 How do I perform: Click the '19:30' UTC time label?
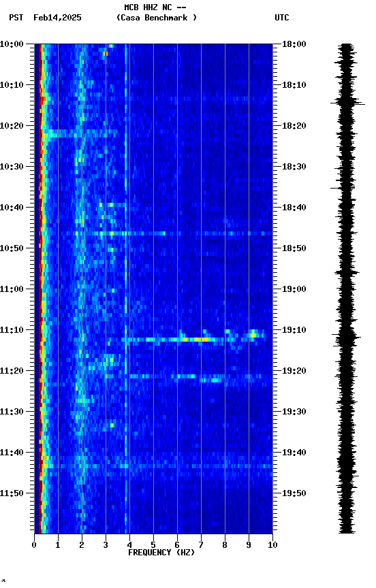(x=294, y=412)
